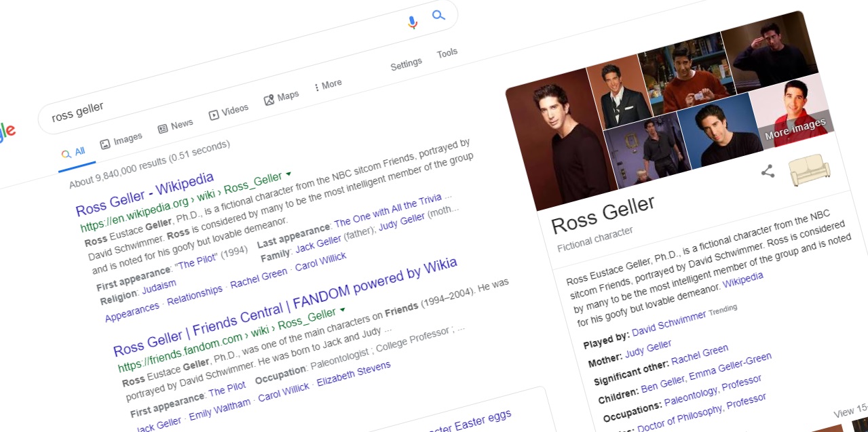Click the voice search microphone icon
This screenshot has width=868, height=432.
coord(413,22)
